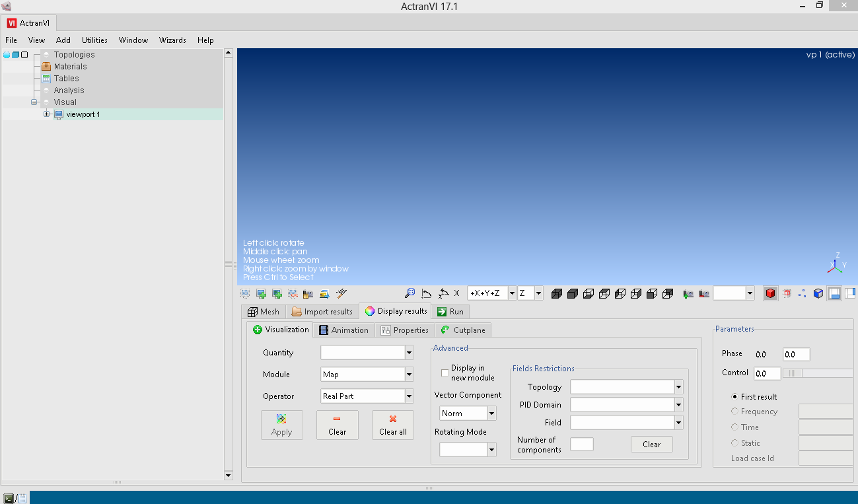
Task: Switch to the Animation tab
Action: (344, 330)
